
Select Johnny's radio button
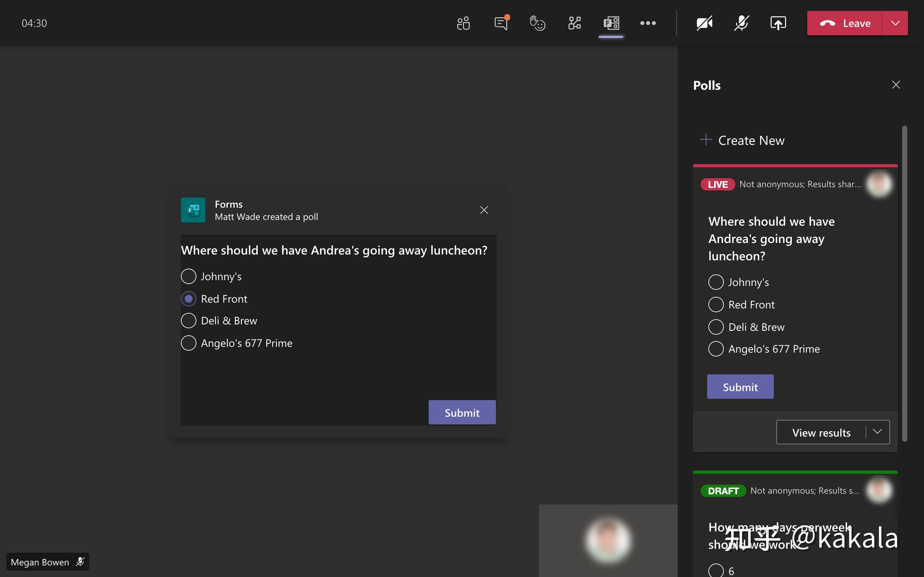188,276
